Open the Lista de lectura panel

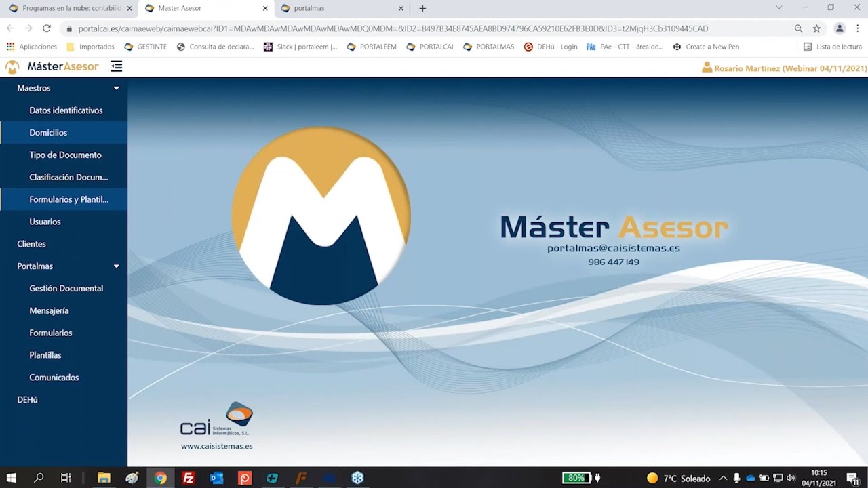[x=833, y=47]
